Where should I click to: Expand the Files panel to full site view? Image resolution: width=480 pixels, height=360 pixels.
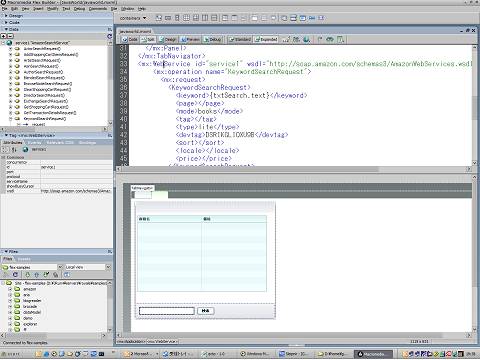coord(67,275)
